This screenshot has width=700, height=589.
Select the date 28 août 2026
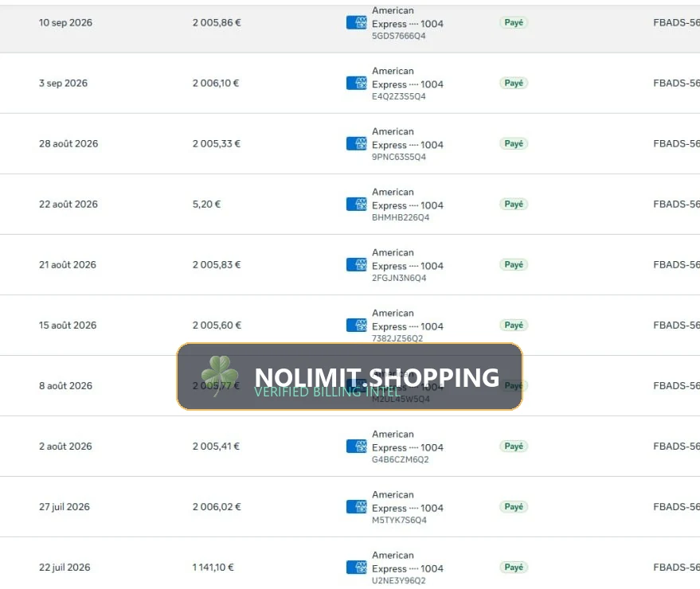pos(68,144)
